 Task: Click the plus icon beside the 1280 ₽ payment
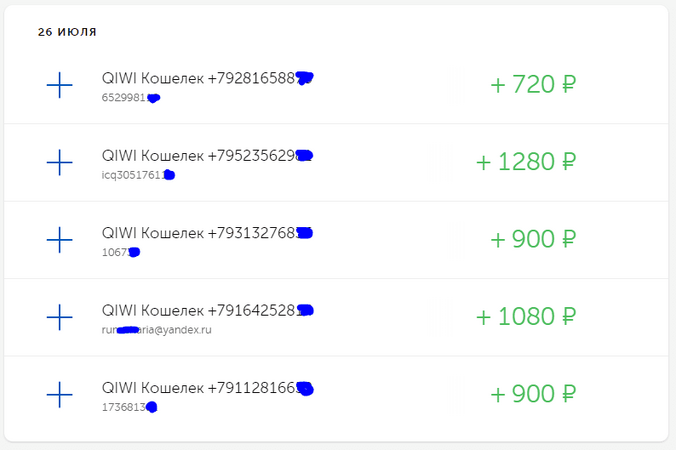pos(59,162)
